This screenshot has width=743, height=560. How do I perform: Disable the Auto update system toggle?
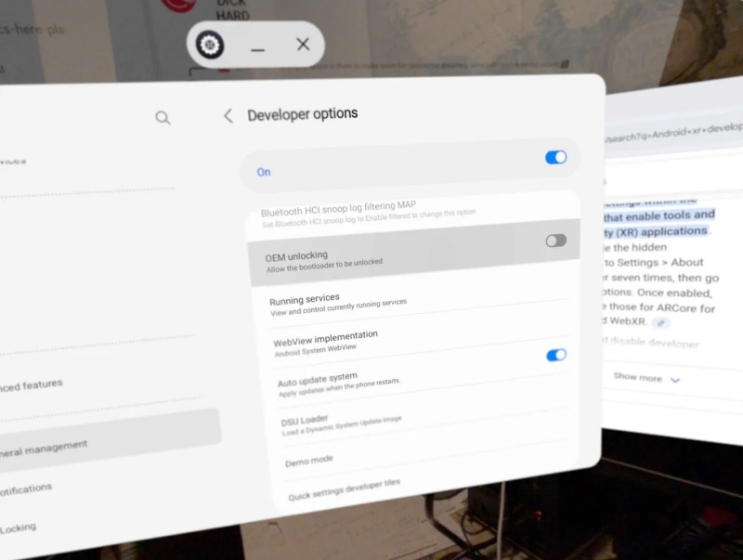(556, 355)
